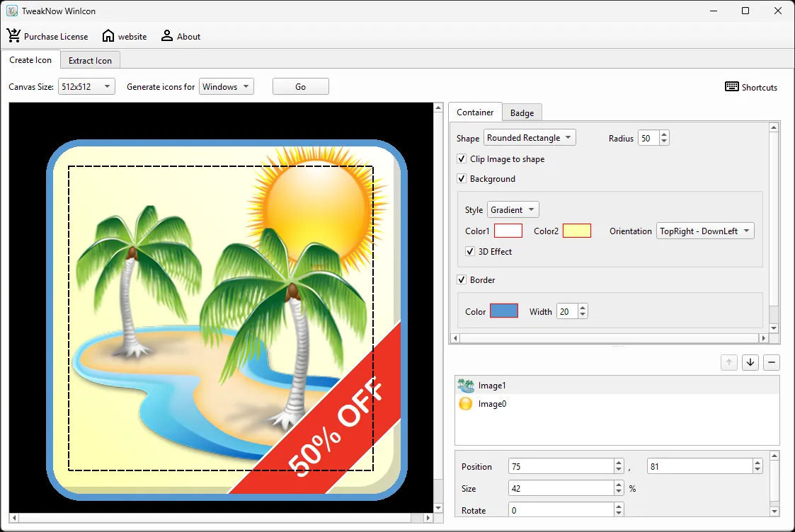
Task: Open the website home icon
Action: coord(108,36)
